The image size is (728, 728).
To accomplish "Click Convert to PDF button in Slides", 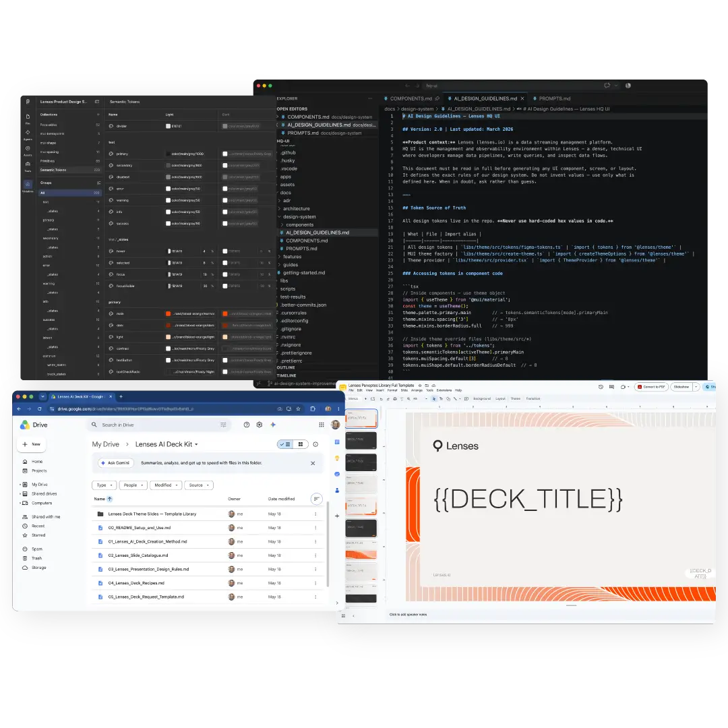I will (x=651, y=387).
